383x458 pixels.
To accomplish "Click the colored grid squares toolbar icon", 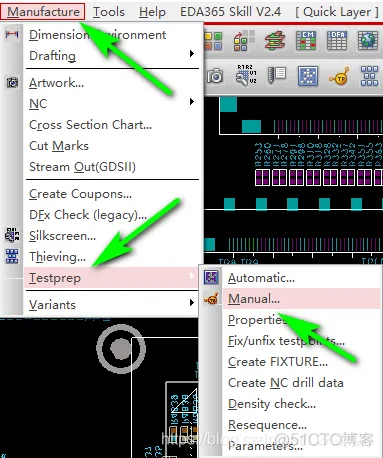I will click(x=213, y=41).
